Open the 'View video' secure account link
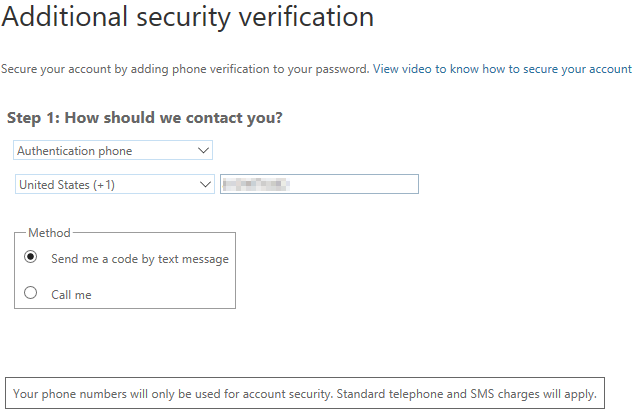 pos(408,69)
